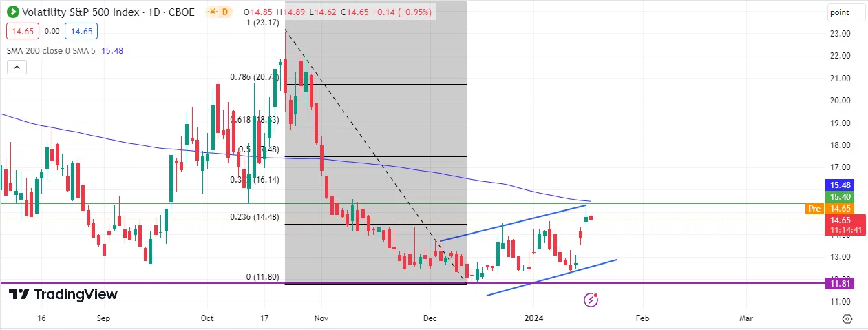868x330 pixels.
Task: Click the 2024 date label on the time axis
Action: [535, 318]
